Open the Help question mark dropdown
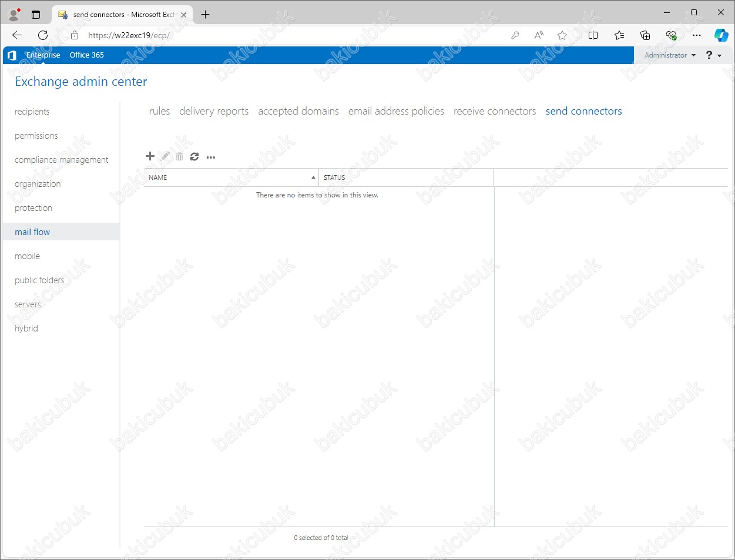The height and width of the screenshot is (560, 735). click(713, 55)
